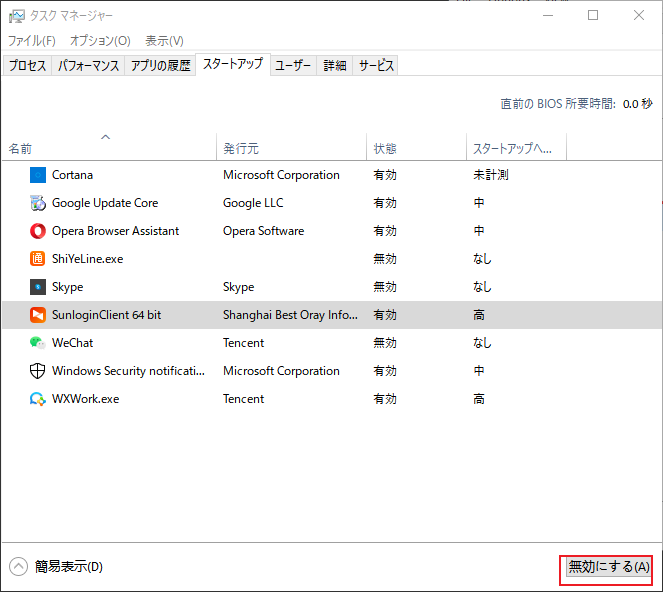Image resolution: width=663 pixels, height=592 pixels.
Task: Click the 簡易表示(D) label
Action: [x=68, y=567]
